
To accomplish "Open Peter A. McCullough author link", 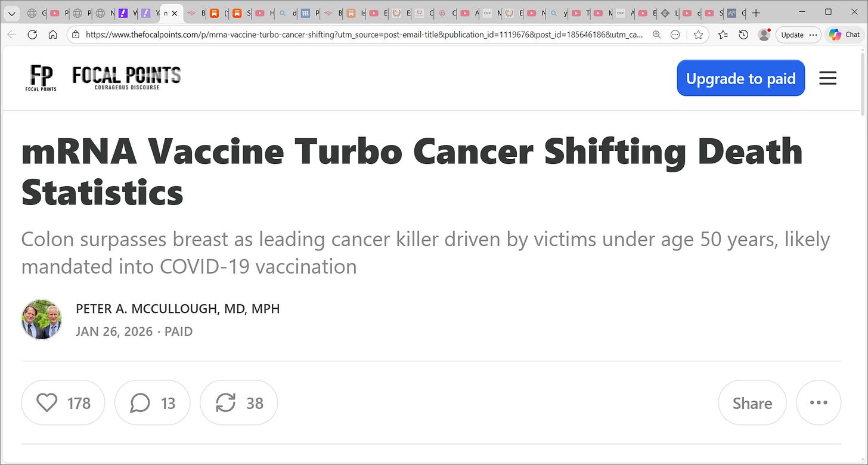I will [178, 309].
